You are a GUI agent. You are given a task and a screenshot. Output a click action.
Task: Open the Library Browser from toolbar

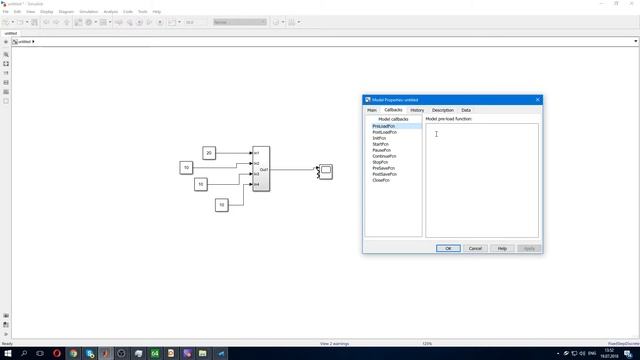point(78,22)
